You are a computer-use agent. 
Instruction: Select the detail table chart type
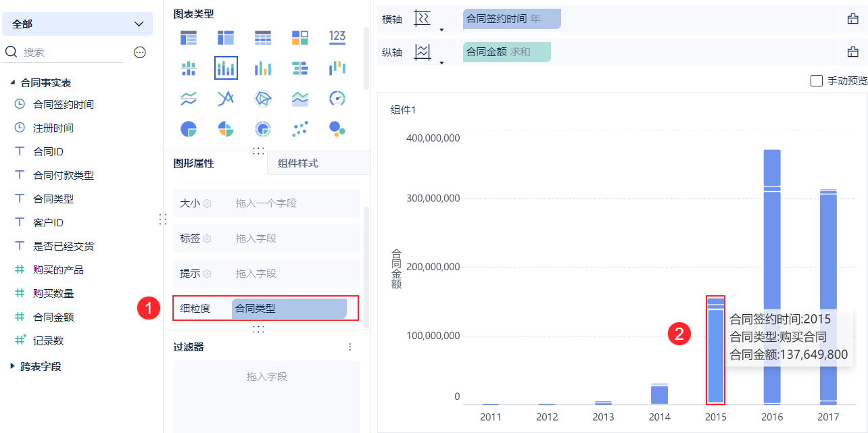tap(263, 38)
